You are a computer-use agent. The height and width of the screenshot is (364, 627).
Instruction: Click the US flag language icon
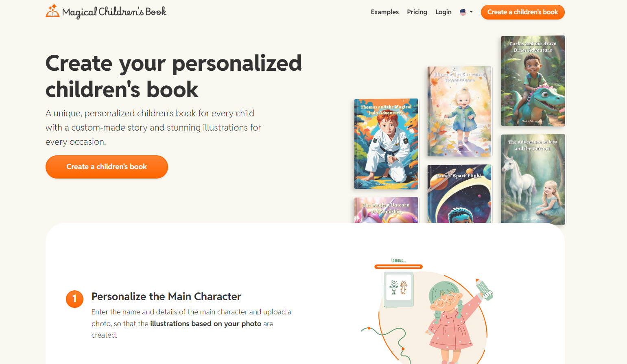pyautogui.click(x=463, y=12)
